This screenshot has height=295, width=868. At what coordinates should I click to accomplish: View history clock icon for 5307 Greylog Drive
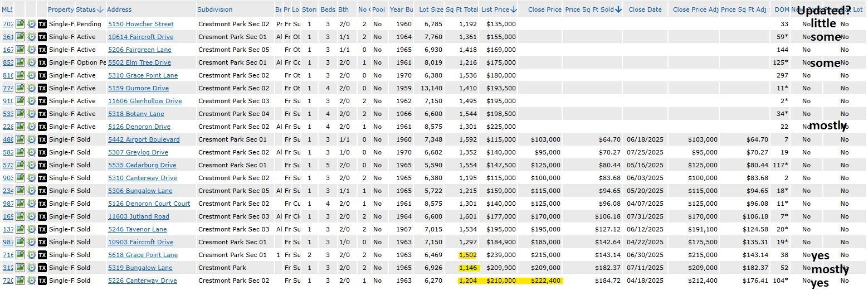(x=31, y=152)
